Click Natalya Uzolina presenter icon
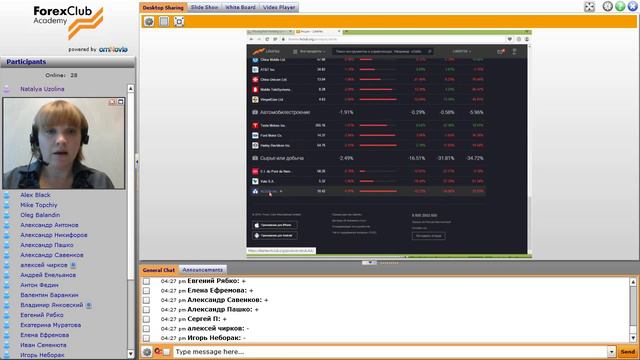The width and height of the screenshot is (640, 360). point(7,89)
